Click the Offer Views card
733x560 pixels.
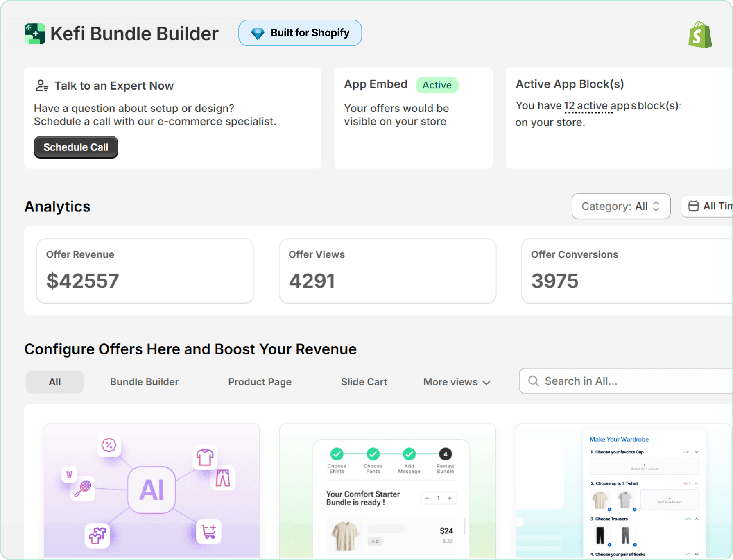coord(387,271)
